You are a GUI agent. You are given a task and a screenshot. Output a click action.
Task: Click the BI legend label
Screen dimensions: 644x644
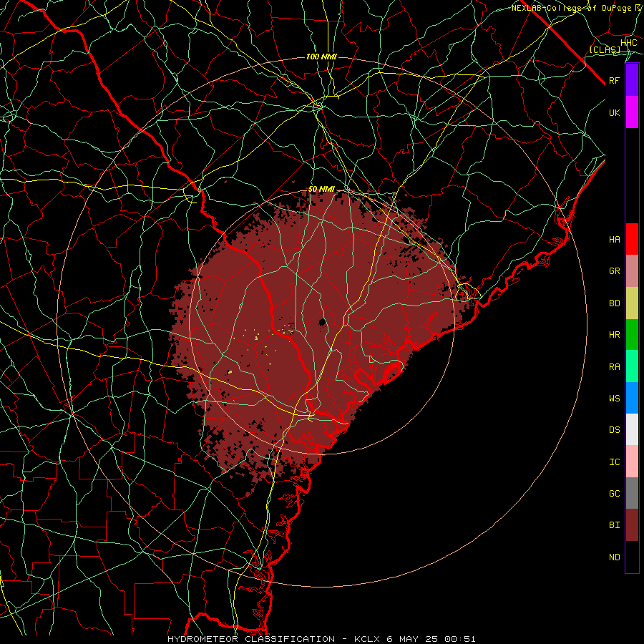[615, 525]
